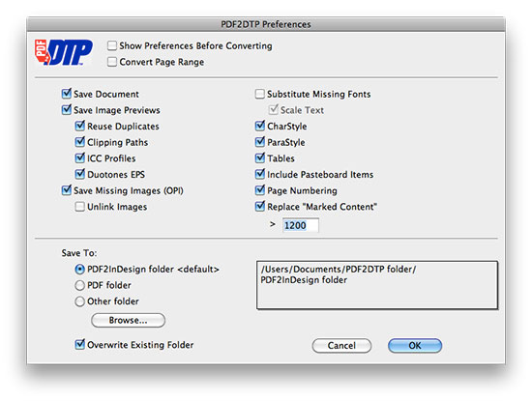Uncheck Overwrite Existing Folder
Image resolution: width=532 pixels, height=401 pixels.
[x=80, y=345]
